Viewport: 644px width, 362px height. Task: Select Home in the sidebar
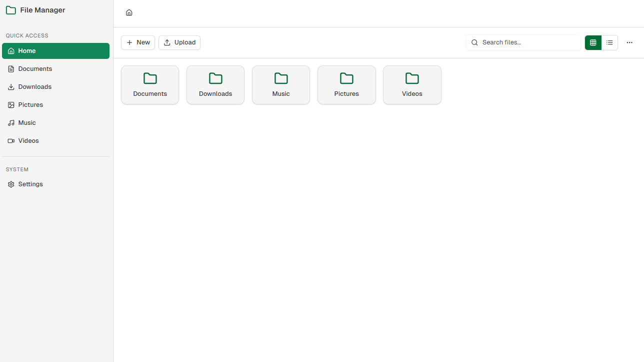click(x=55, y=51)
